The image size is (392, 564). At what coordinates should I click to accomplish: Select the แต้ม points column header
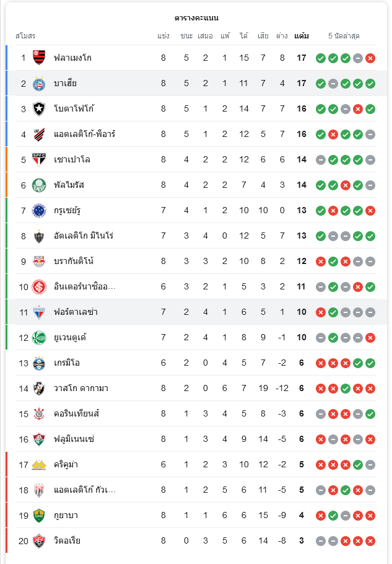301,35
